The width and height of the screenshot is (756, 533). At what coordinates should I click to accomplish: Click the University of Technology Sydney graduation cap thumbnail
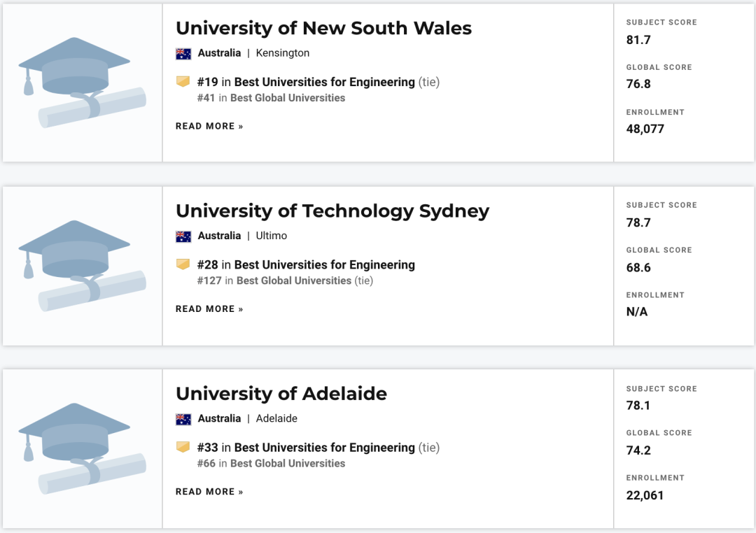pos(83,266)
